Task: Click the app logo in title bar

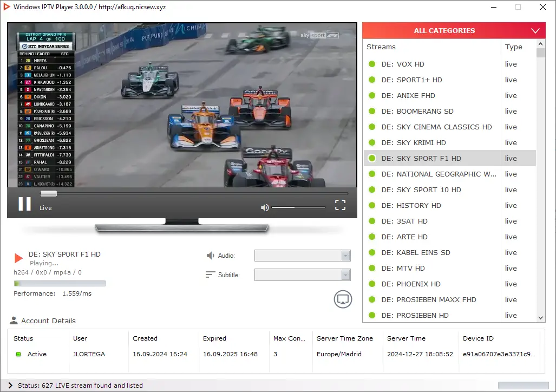Action: click(x=6, y=6)
